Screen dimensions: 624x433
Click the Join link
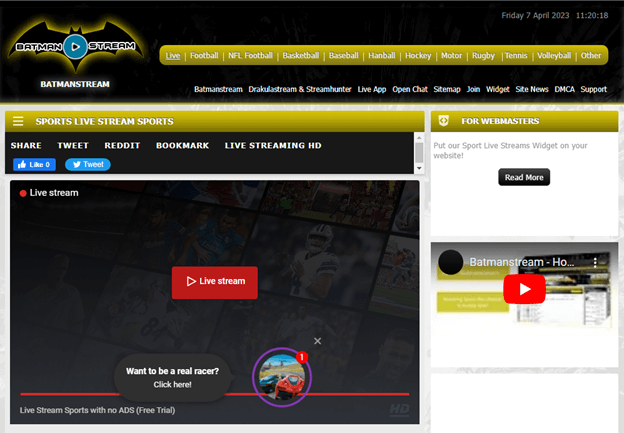[x=473, y=89]
